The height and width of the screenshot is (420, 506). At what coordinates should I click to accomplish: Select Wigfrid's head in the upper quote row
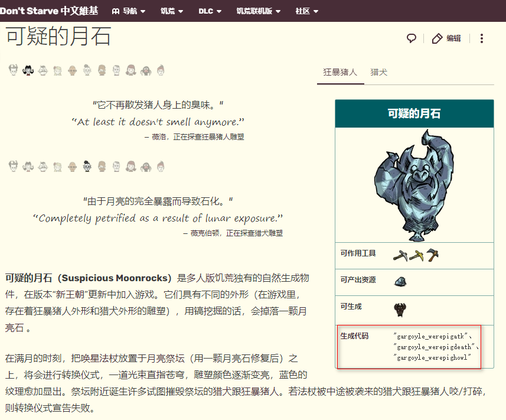point(130,70)
